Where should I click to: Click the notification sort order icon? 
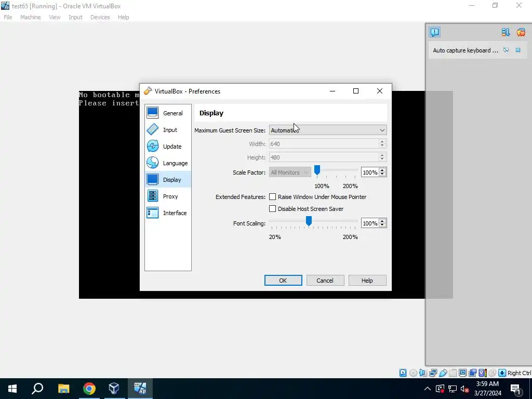[x=506, y=32]
